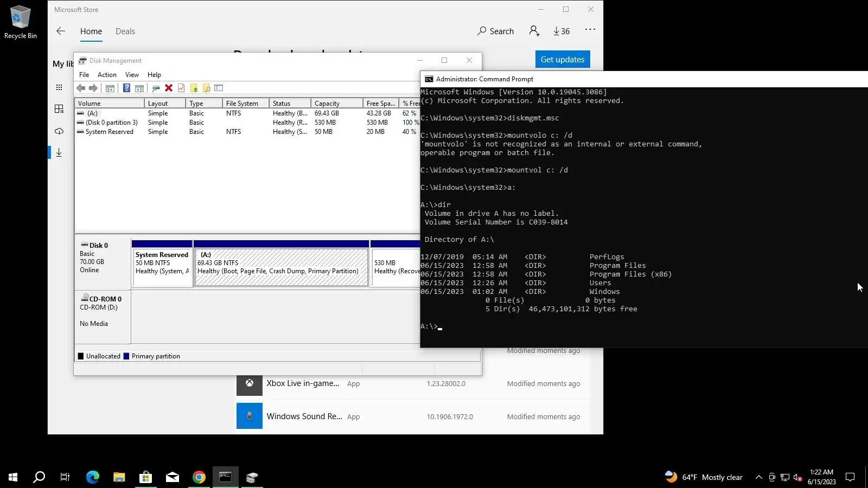
Task: Sort by the File System column header
Action: 246,104
